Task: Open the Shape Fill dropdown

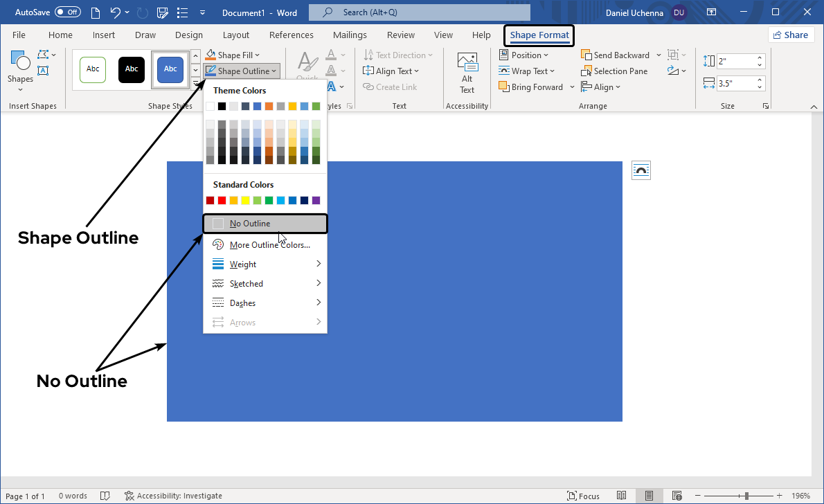Action: coord(233,55)
